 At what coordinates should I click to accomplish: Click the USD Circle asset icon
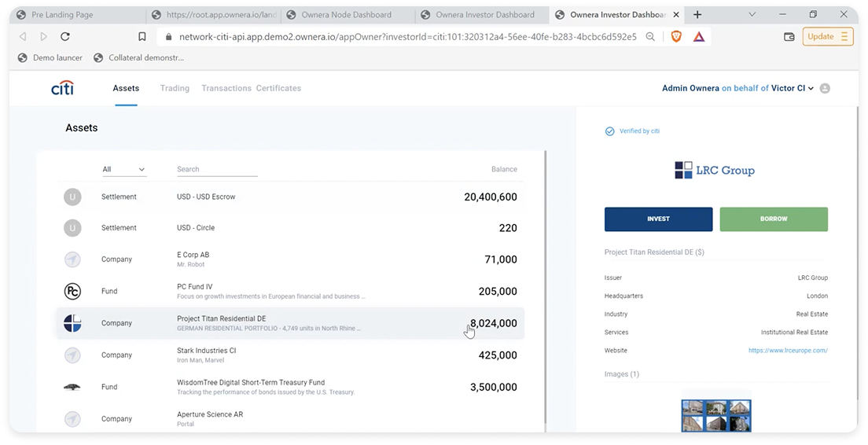click(x=72, y=227)
